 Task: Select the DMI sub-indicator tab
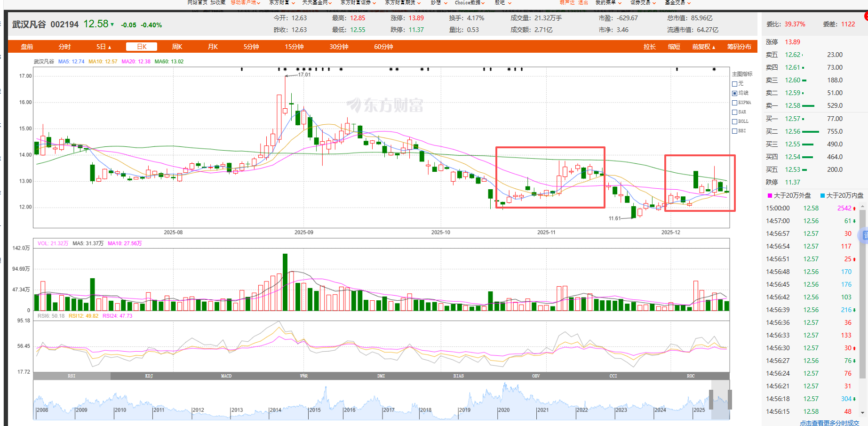(381, 376)
